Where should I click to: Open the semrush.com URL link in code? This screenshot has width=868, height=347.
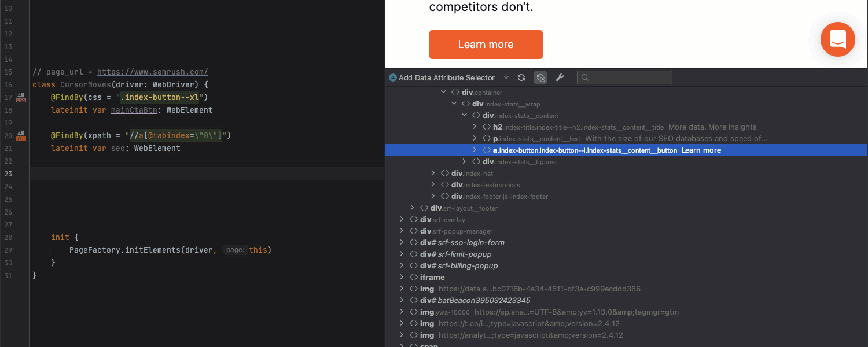pos(152,72)
